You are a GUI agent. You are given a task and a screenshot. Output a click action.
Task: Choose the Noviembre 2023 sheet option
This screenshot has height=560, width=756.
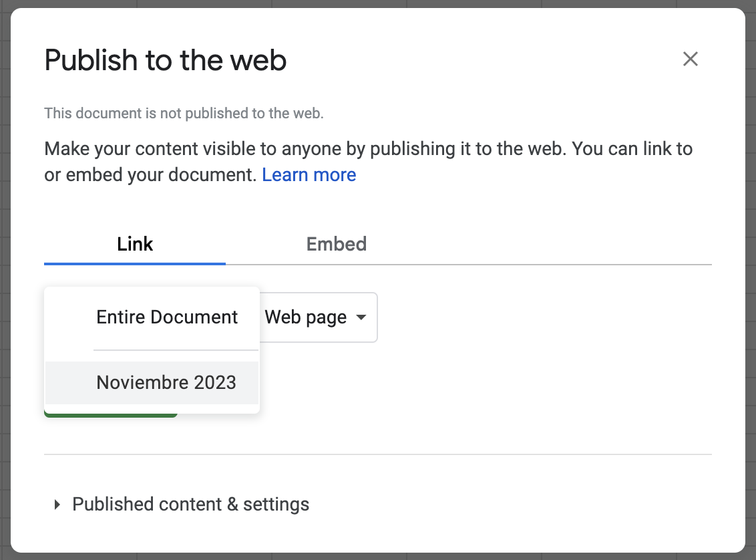(x=166, y=382)
